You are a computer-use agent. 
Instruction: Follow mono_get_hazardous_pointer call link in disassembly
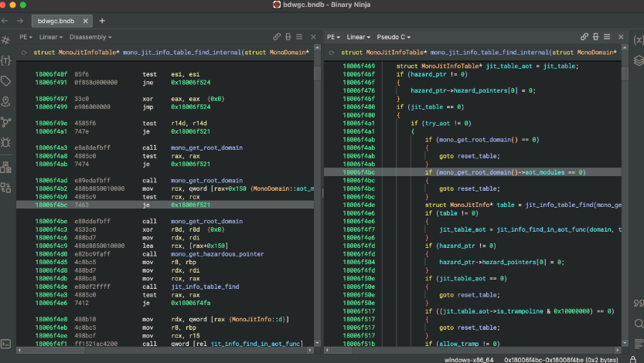(x=220, y=254)
